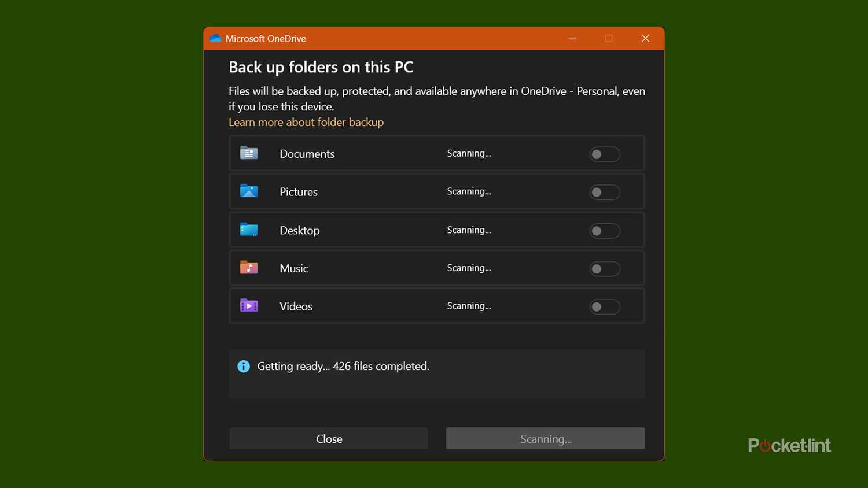This screenshot has height=488, width=868.
Task: Turn on Music folder backup
Action: click(x=604, y=268)
